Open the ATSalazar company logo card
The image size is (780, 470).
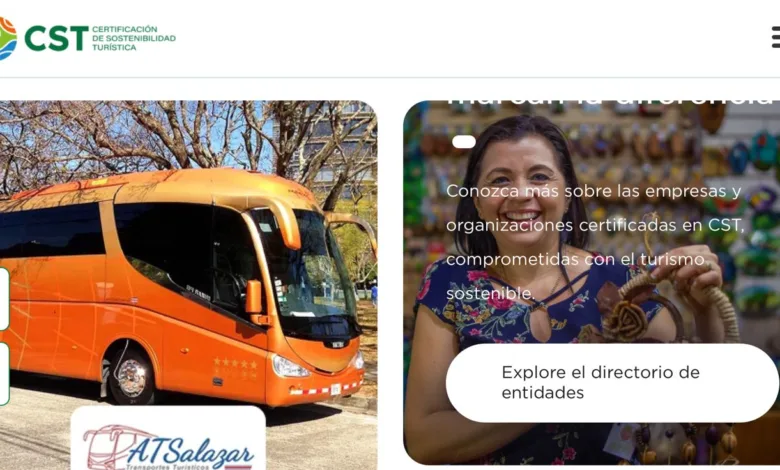pos(168,438)
